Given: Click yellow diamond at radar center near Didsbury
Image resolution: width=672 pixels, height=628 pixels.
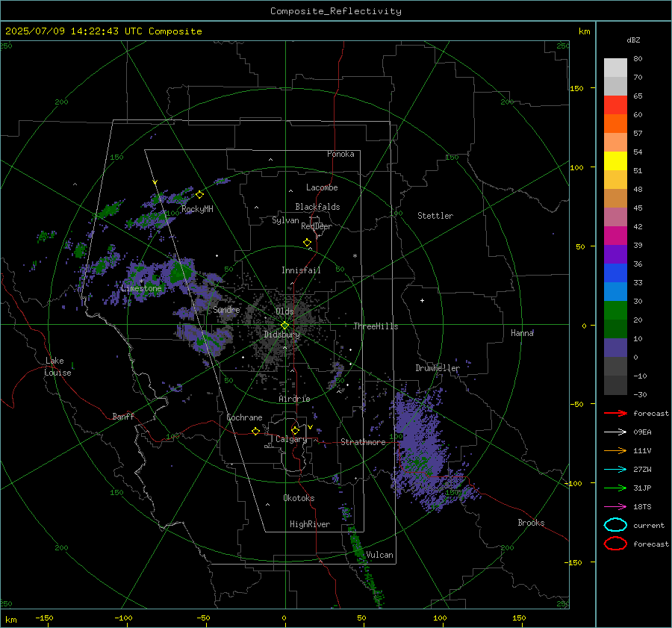Looking at the screenshot, I should click(284, 326).
